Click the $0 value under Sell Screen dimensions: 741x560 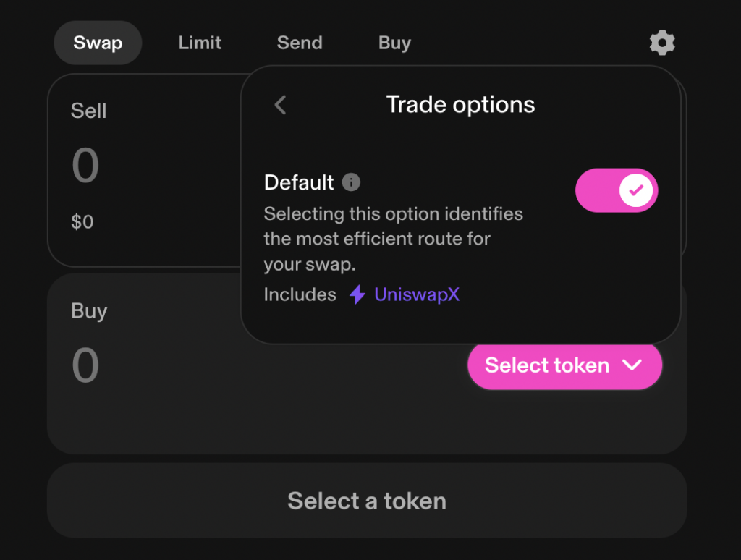point(82,221)
